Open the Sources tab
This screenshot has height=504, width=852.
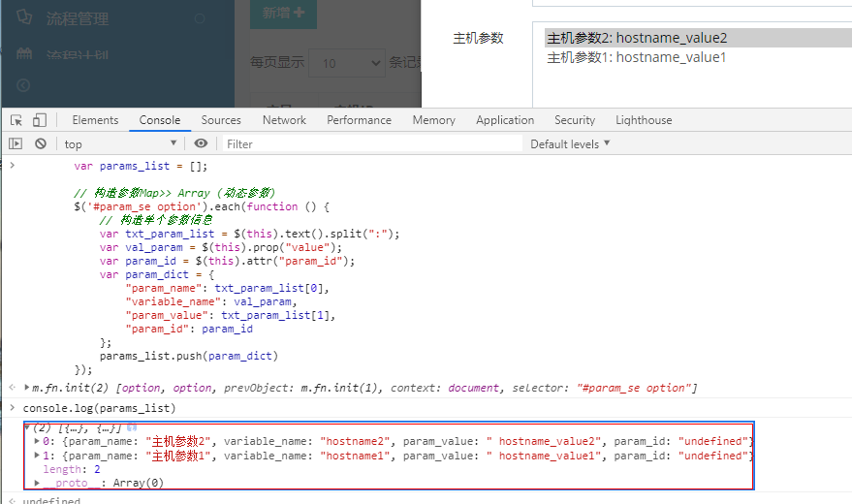tap(221, 120)
